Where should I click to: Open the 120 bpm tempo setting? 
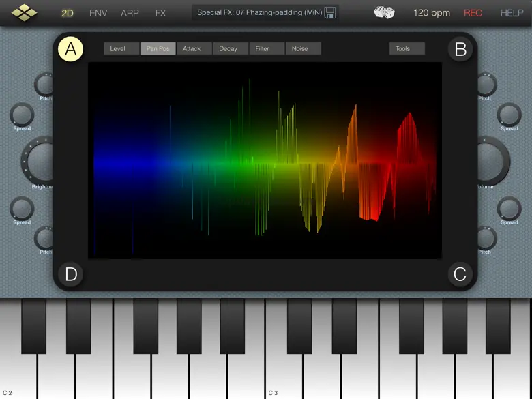click(x=432, y=13)
